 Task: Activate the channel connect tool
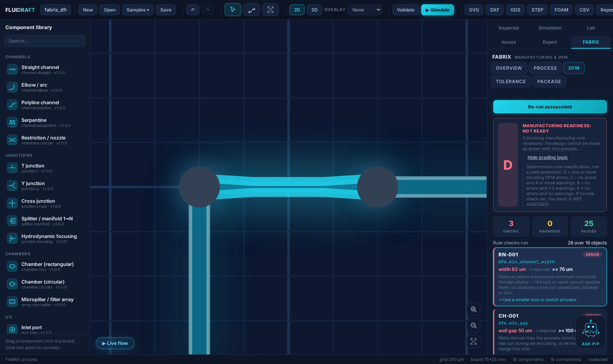tap(252, 10)
